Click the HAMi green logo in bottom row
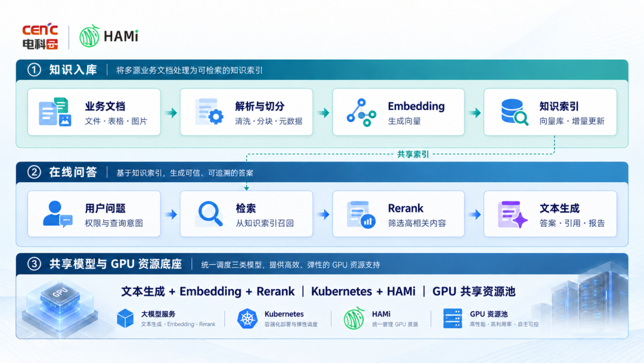The image size is (644, 363). pyautogui.click(x=354, y=318)
